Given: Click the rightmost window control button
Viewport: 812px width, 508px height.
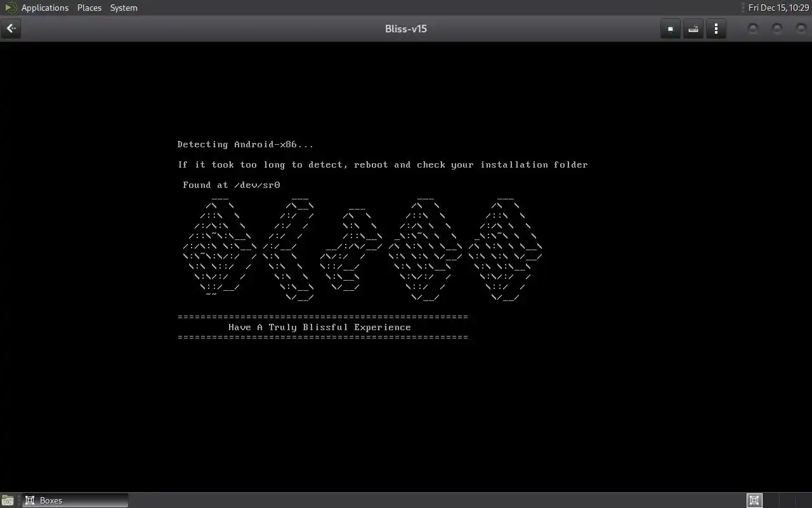Looking at the screenshot, I should (x=801, y=29).
